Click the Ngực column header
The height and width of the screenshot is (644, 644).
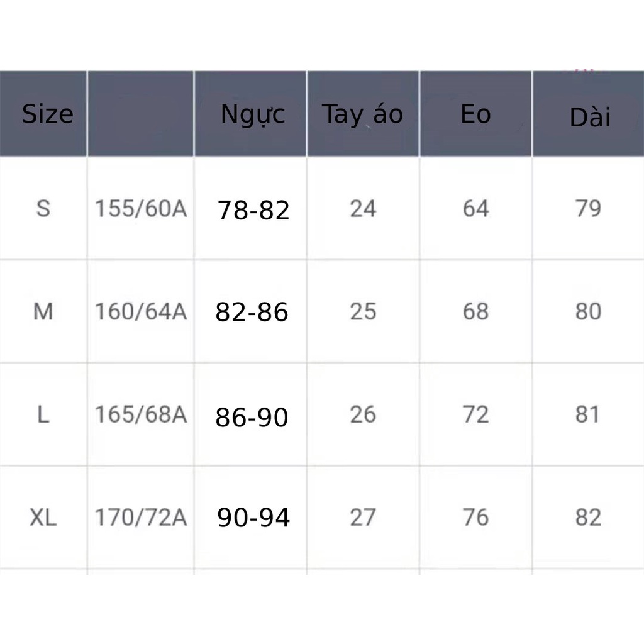[x=253, y=114]
